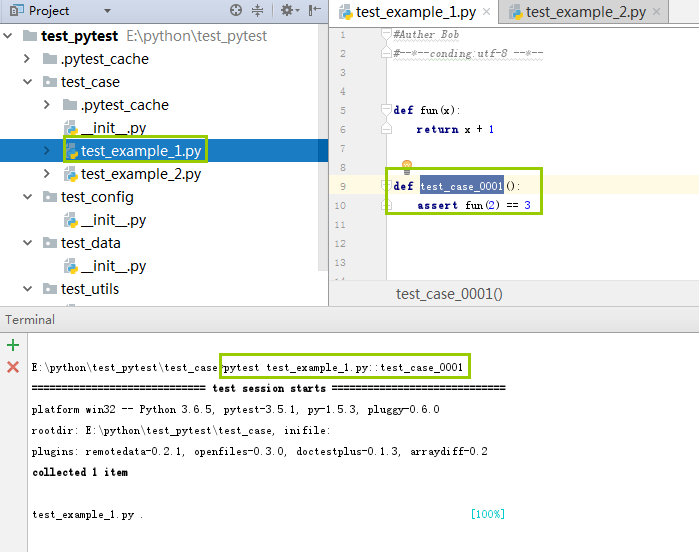Click the intention lightbulb icon

point(407,167)
